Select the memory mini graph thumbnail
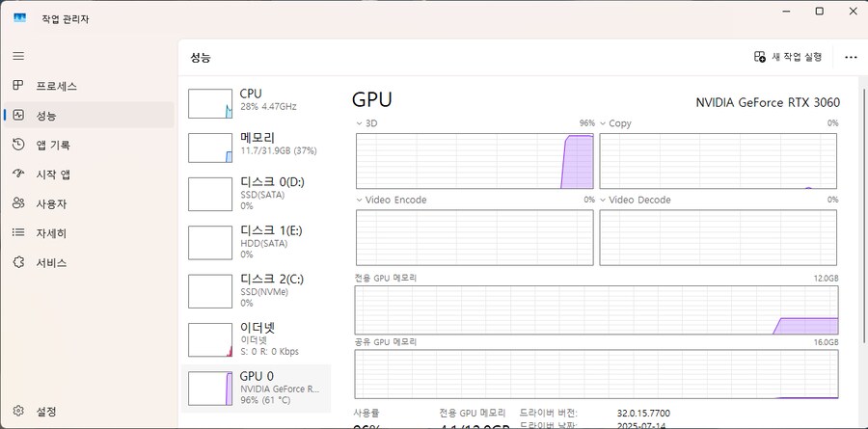The width and height of the screenshot is (868, 429). point(210,147)
